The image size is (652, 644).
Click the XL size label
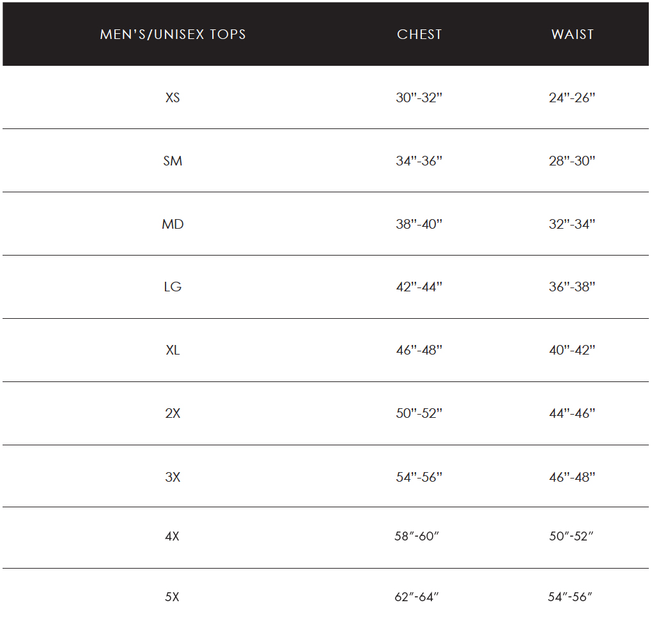pos(173,350)
